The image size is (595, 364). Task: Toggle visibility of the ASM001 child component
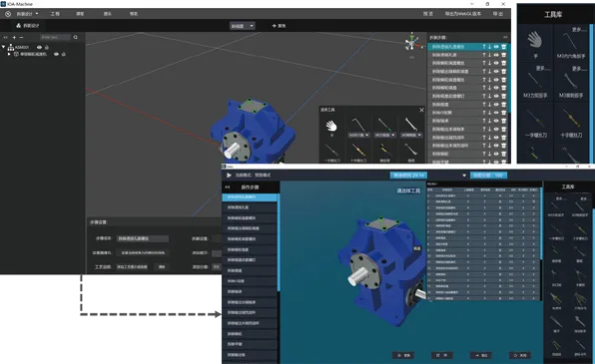pos(56,54)
